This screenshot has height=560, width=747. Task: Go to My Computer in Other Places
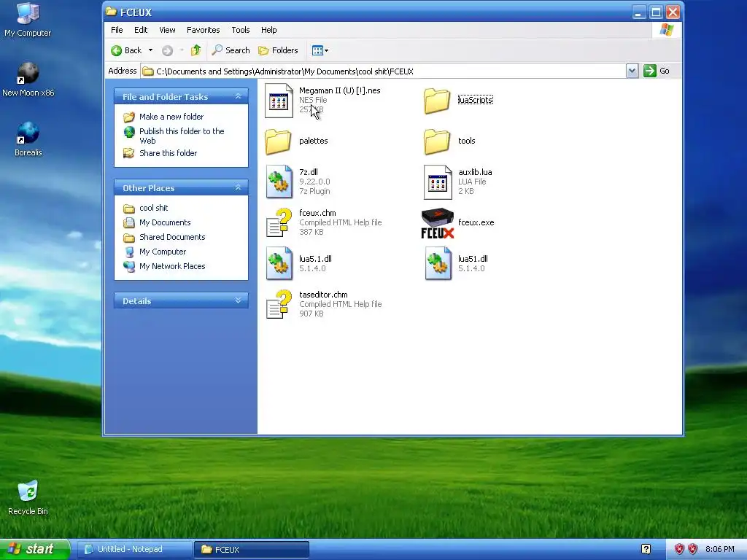point(163,252)
